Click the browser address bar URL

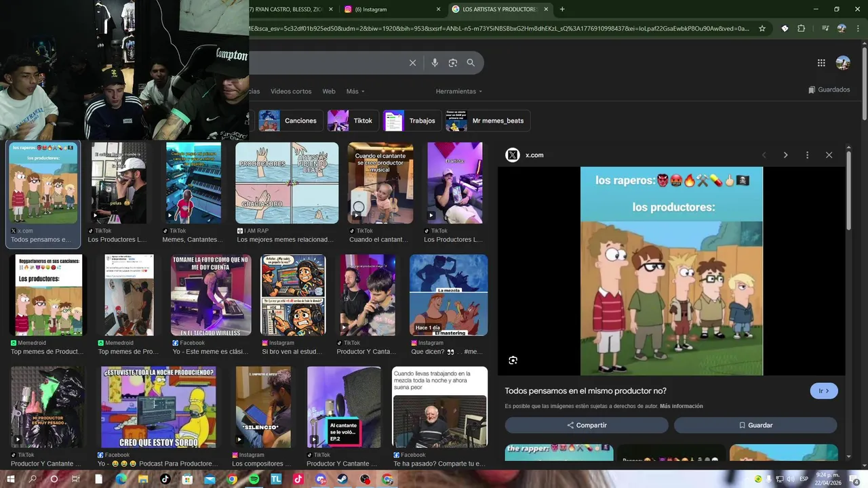(499, 28)
